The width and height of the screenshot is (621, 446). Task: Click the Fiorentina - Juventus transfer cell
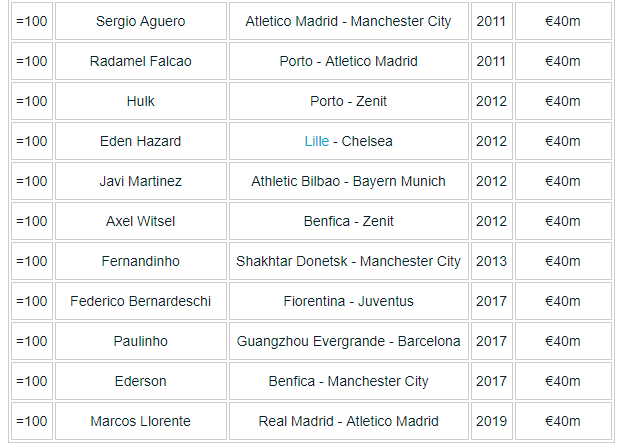(x=348, y=301)
